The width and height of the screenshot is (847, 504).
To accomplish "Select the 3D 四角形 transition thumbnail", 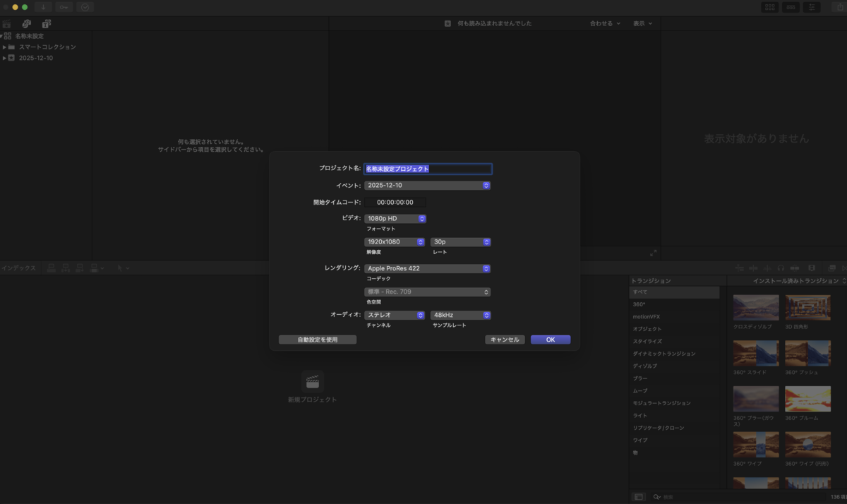I will pyautogui.click(x=808, y=308).
